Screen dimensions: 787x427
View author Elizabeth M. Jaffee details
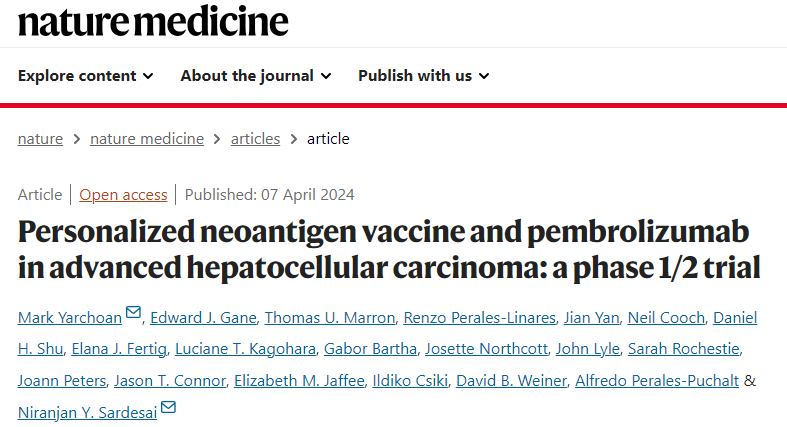pyautogui.click(x=299, y=381)
